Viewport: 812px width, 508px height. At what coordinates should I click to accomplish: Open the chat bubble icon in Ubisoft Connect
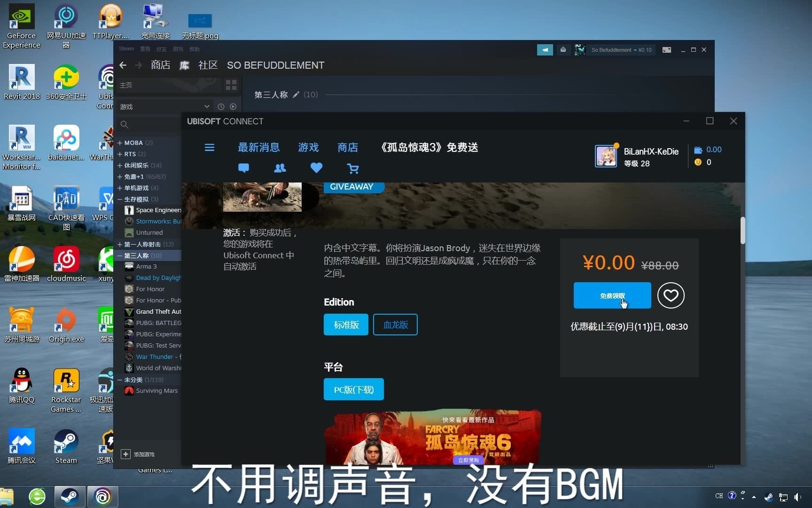(x=243, y=168)
